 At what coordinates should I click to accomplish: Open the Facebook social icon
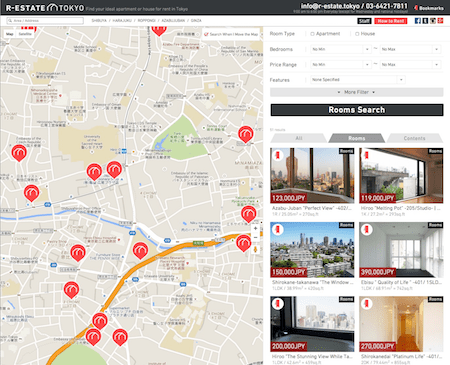click(418, 21)
